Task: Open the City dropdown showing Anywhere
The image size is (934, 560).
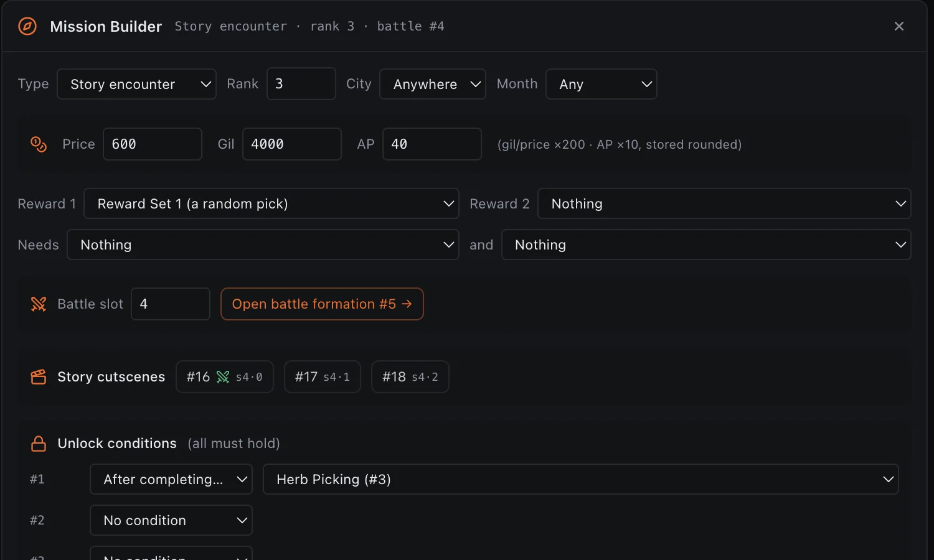Action: coord(433,84)
